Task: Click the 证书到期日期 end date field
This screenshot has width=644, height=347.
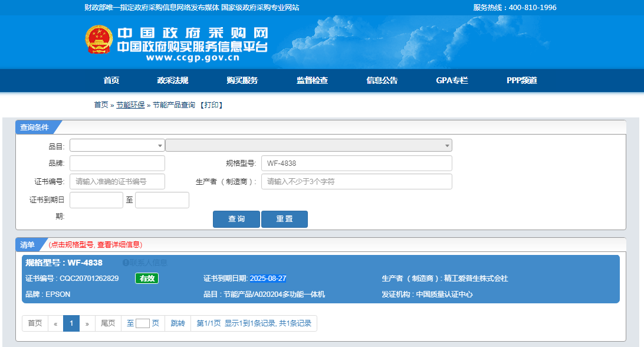Action: point(162,200)
